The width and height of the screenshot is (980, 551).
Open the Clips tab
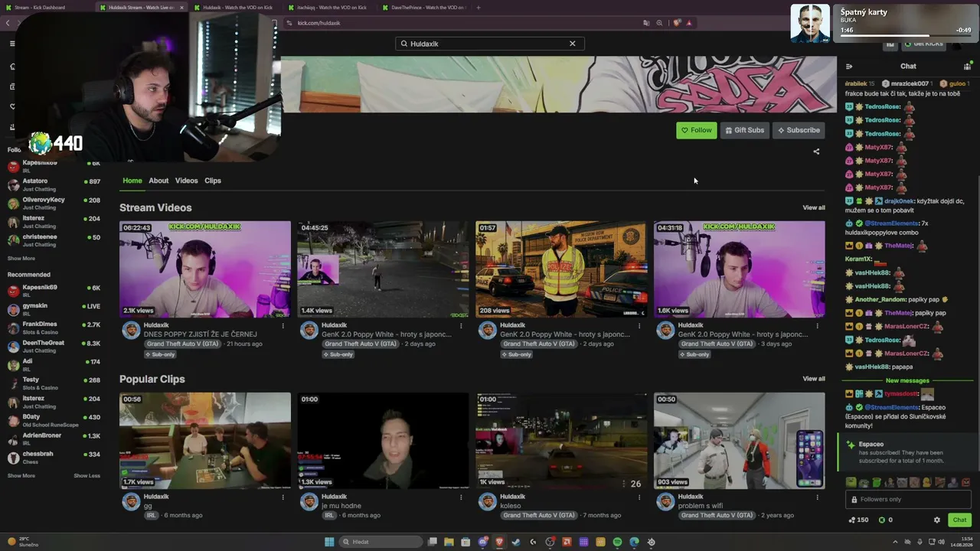pyautogui.click(x=213, y=181)
